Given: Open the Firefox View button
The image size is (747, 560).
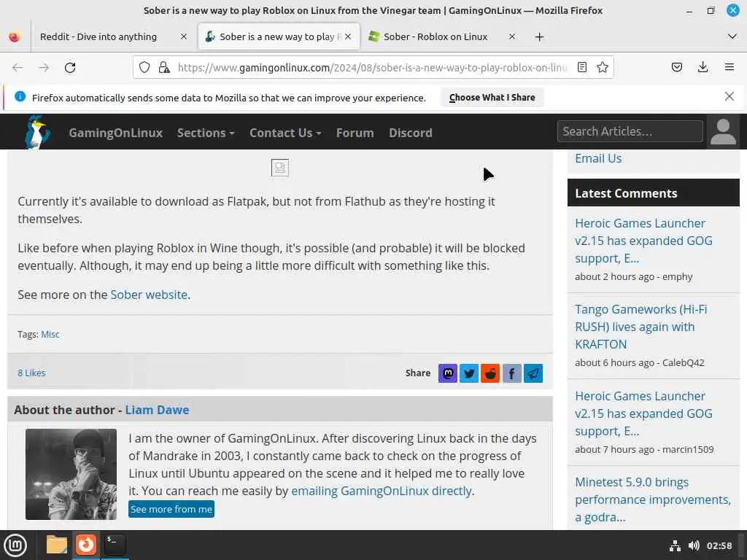Looking at the screenshot, I should click(15, 36).
